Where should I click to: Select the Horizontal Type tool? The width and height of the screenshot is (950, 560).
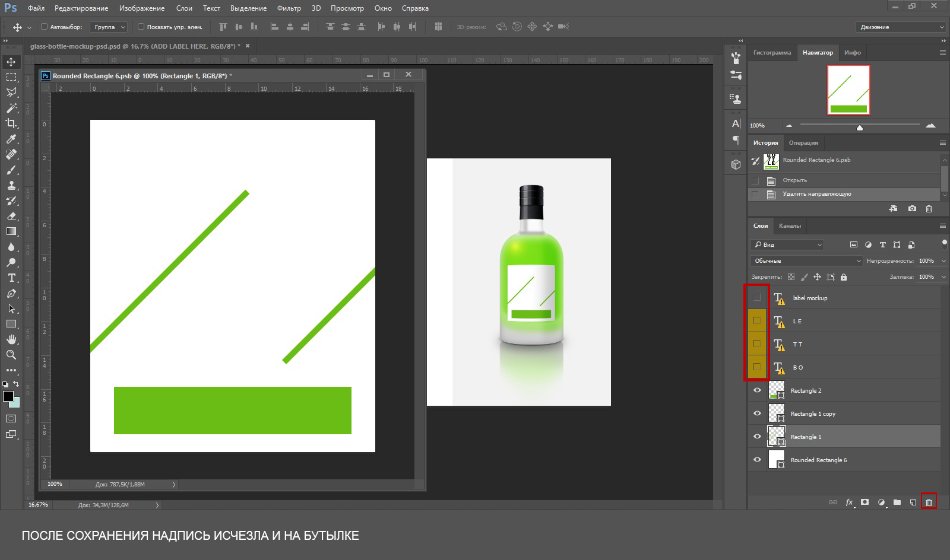(x=11, y=278)
